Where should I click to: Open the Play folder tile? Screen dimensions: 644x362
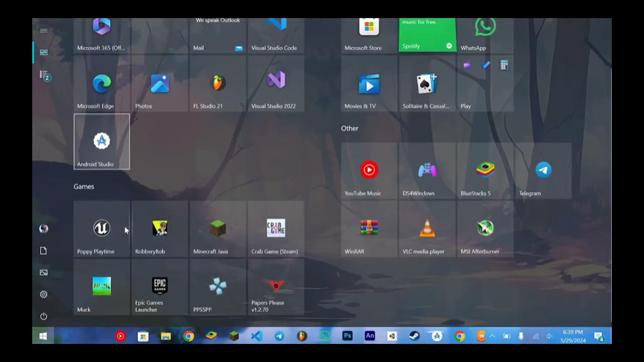[x=485, y=83]
